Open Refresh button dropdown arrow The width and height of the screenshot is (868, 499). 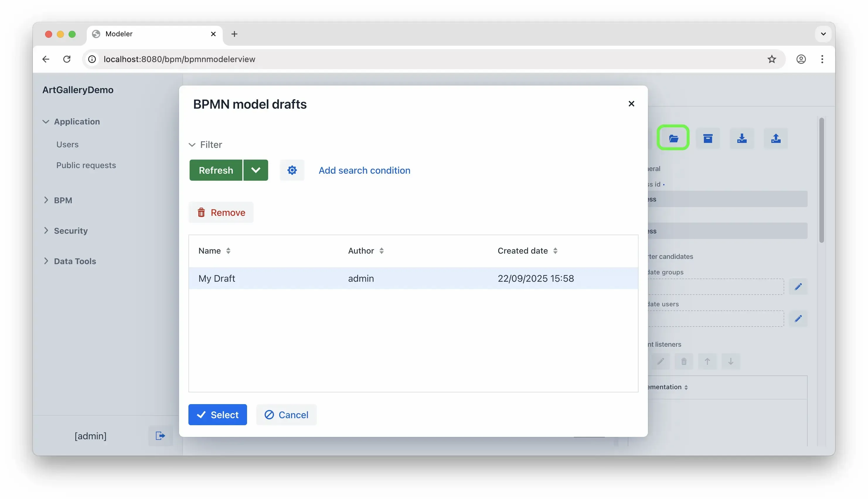(x=256, y=170)
